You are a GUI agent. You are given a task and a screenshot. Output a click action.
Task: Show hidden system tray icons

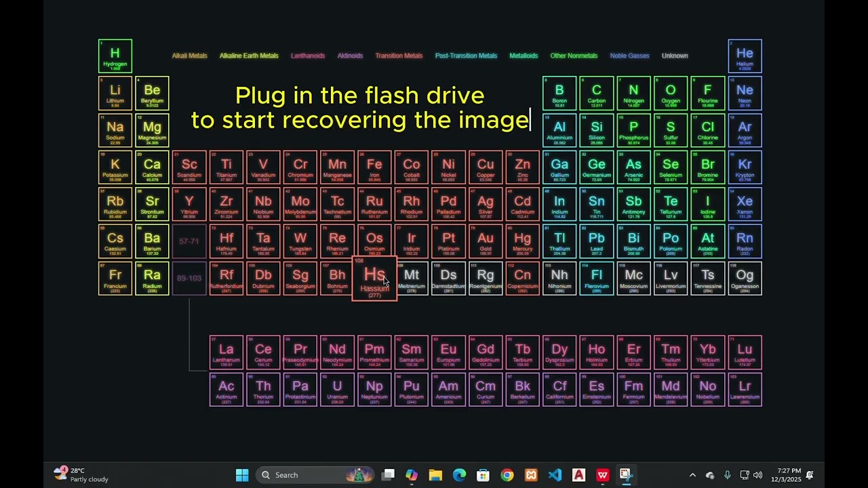coord(692,475)
